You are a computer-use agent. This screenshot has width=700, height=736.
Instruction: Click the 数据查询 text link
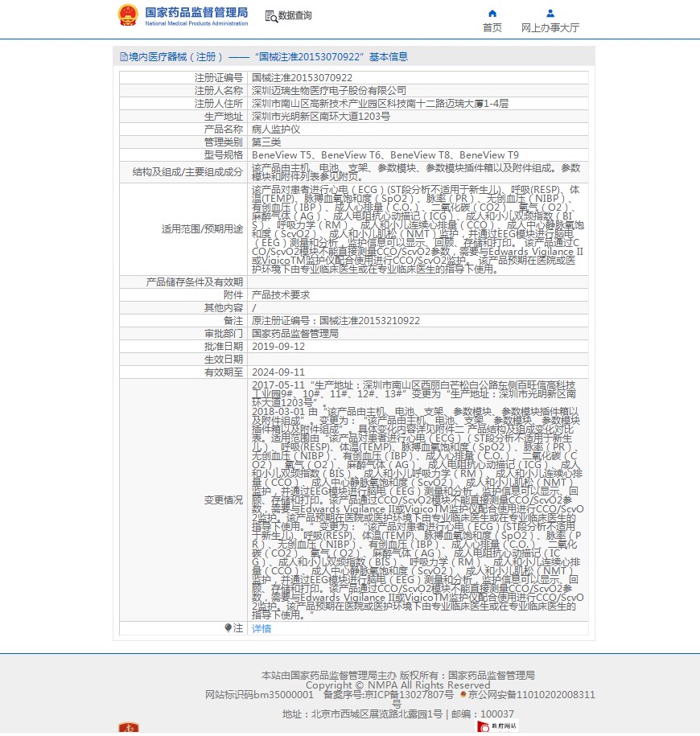[294, 15]
